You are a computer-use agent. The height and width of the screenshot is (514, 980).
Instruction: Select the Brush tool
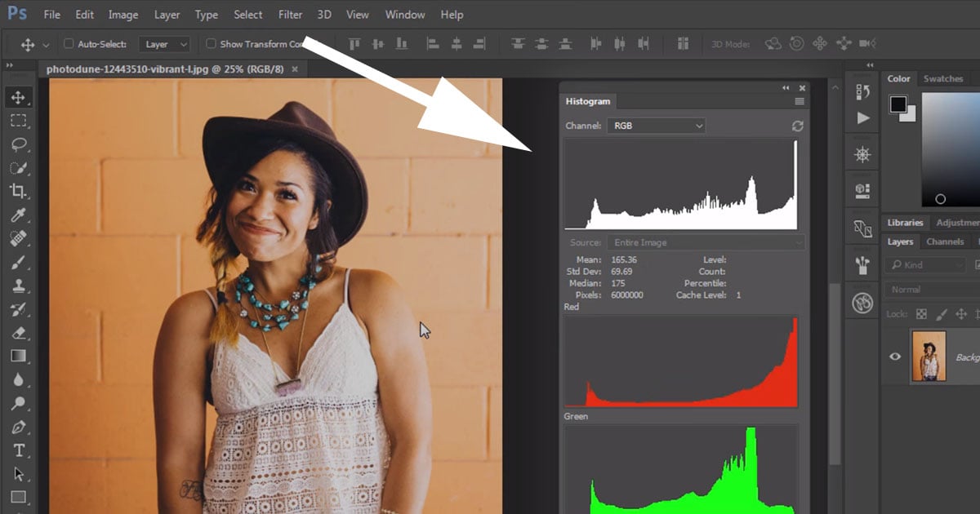18,263
